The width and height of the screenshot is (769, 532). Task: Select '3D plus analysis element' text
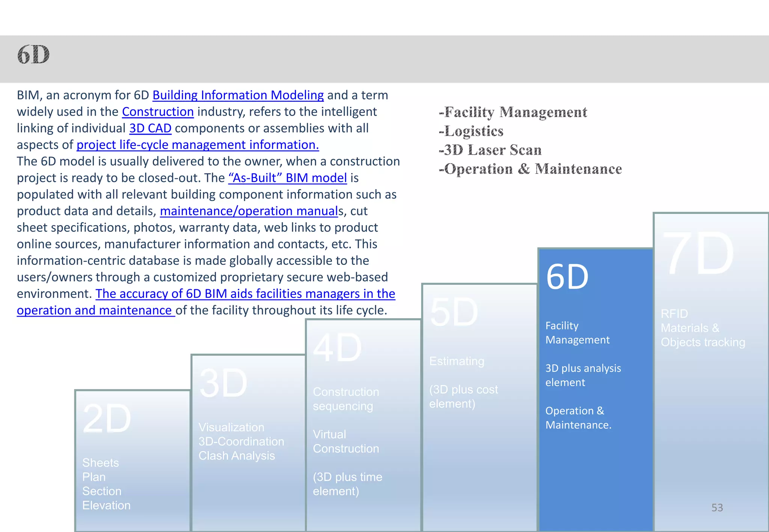coord(583,376)
